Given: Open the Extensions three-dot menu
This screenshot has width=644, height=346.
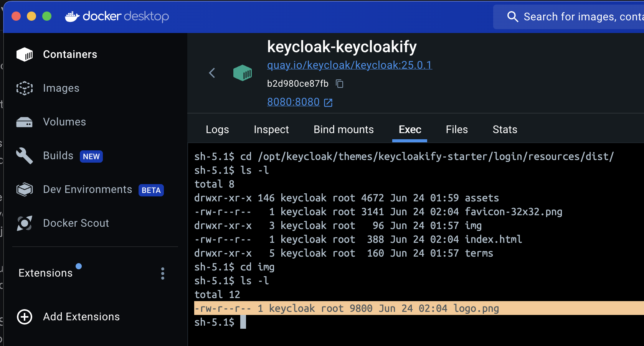Looking at the screenshot, I should pyautogui.click(x=163, y=274).
